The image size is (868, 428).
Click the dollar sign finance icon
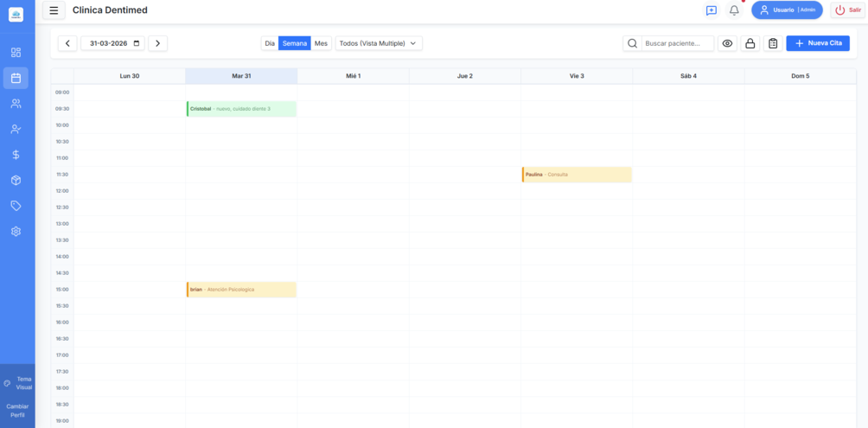pyautogui.click(x=16, y=155)
